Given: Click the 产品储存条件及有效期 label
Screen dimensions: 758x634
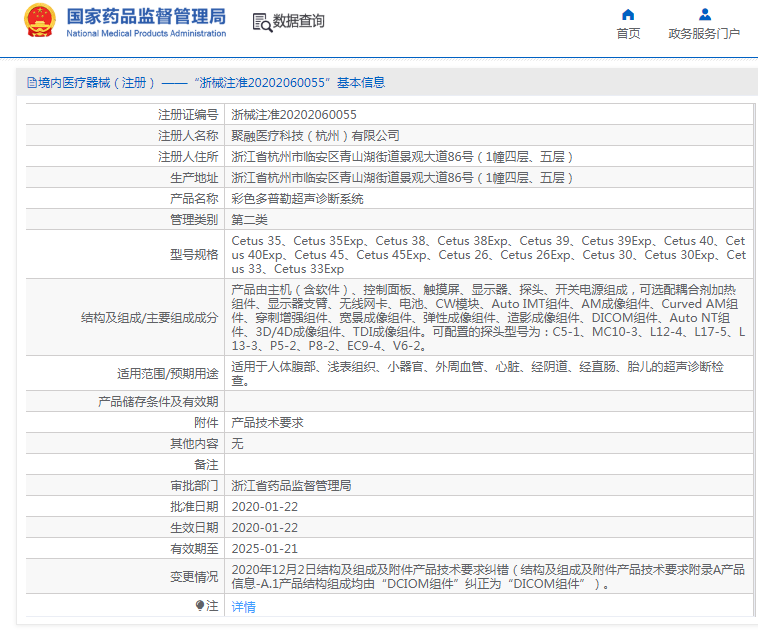Looking at the screenshot, I should coord(158,401).
